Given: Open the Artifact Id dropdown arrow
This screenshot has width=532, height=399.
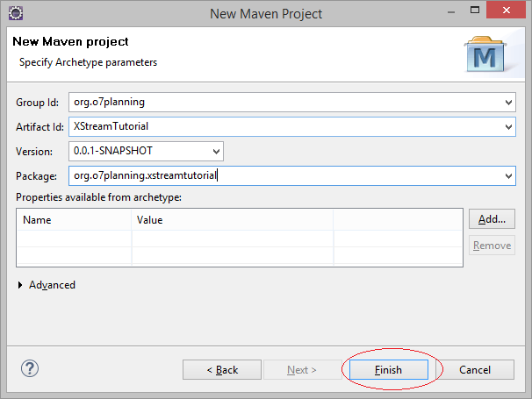Looking at the screenshot, I should click(x=508, y=127).
